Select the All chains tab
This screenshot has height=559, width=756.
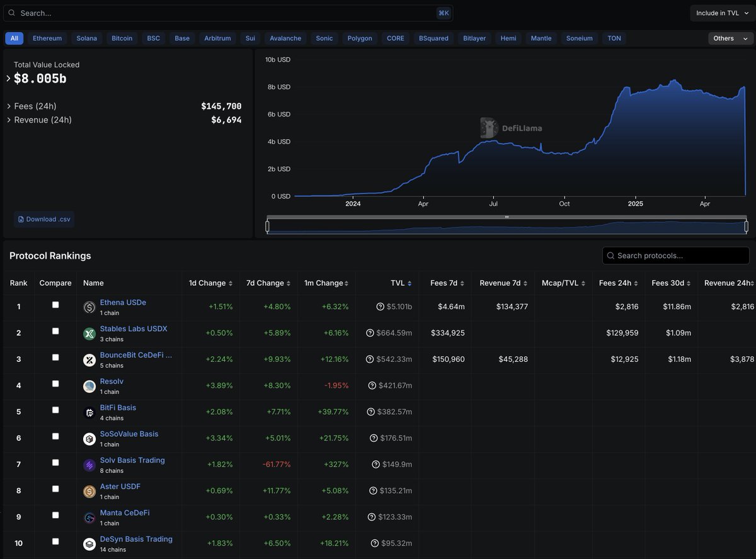tap(14, 38)
